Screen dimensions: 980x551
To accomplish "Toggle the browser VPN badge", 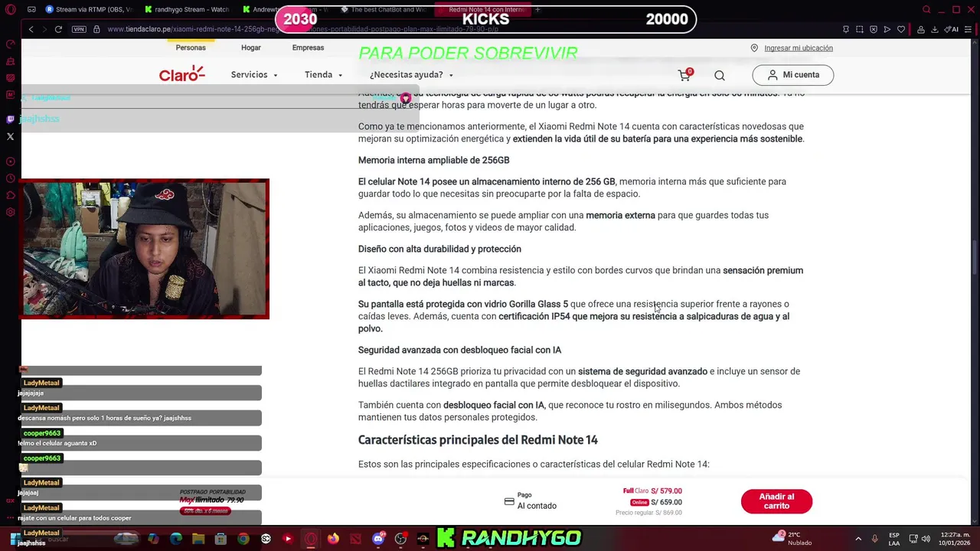I will coord(79,29).
